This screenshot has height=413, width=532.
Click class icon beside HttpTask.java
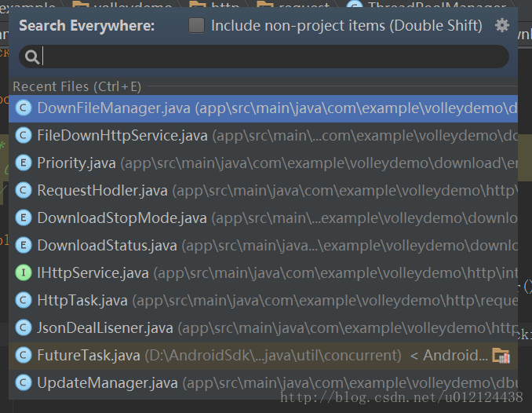click(24, 301)
